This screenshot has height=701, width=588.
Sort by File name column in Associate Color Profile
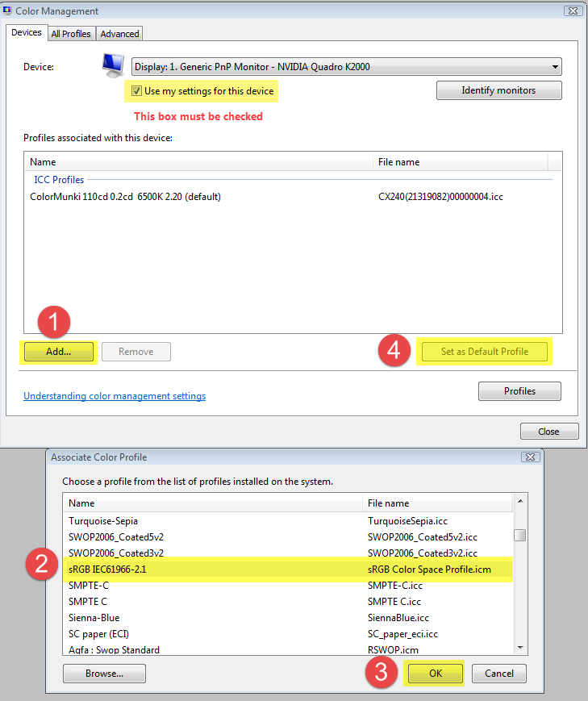click(x=437, y=503)
